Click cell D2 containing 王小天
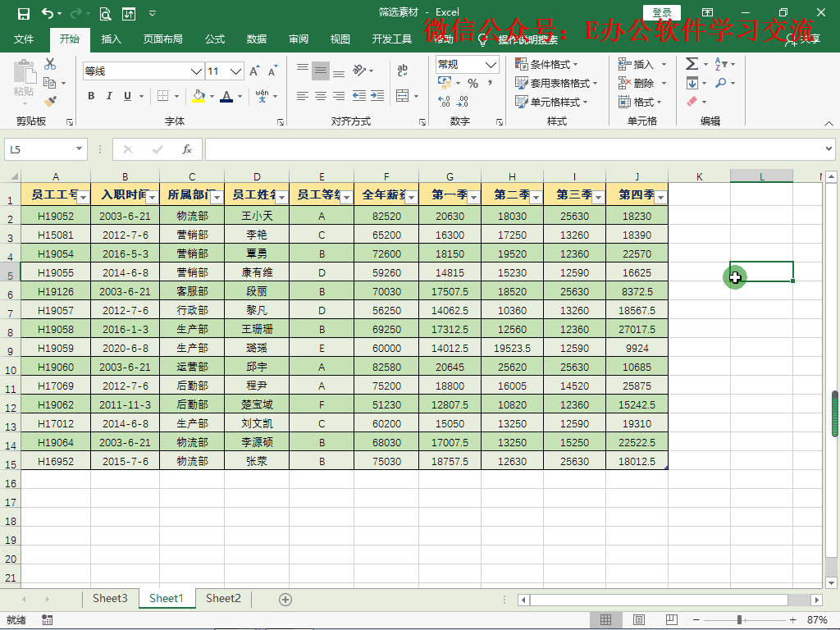 257,216
